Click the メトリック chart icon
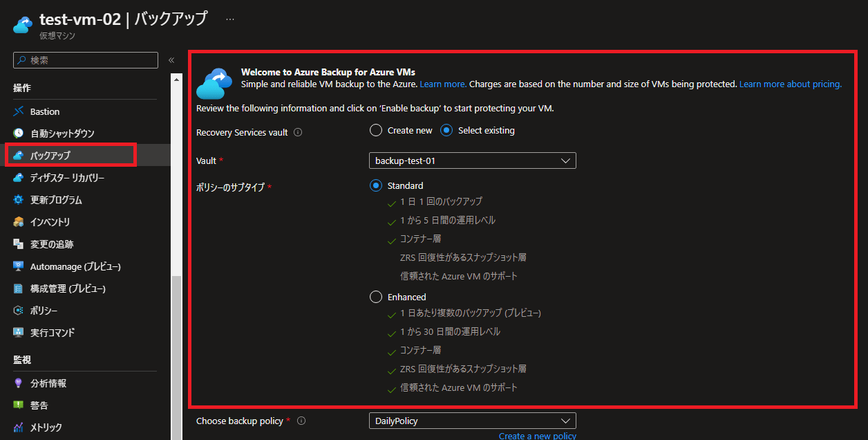This screenshot has height=440, width=868. pyautogui.click(x=19, y=428)
